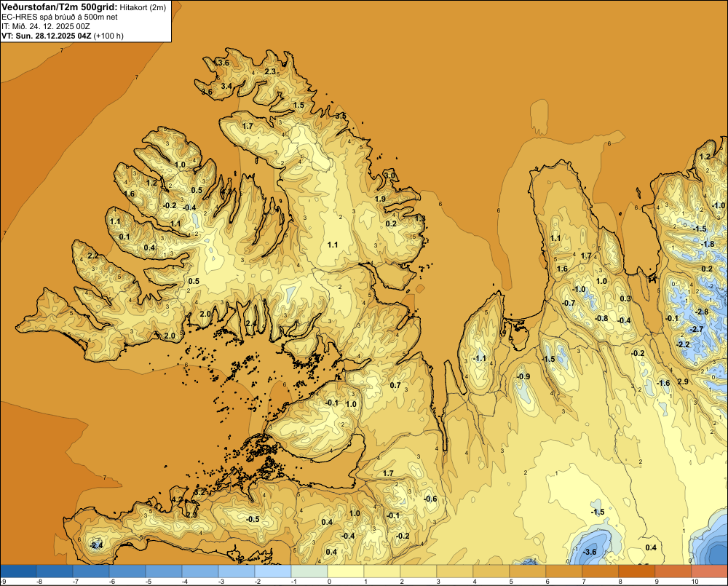Viewport: 728px width, 586px height.
Task: Select the legend swatch between -5 and -4
Action: point(164,571)
